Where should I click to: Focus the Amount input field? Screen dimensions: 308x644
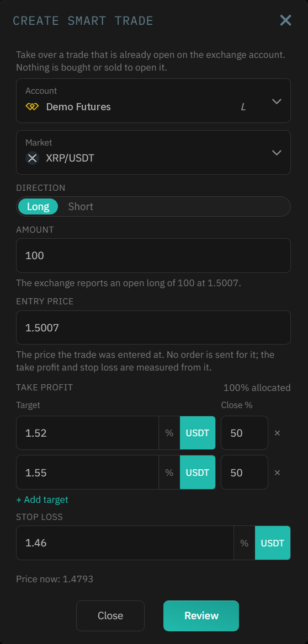click(153, 255)
